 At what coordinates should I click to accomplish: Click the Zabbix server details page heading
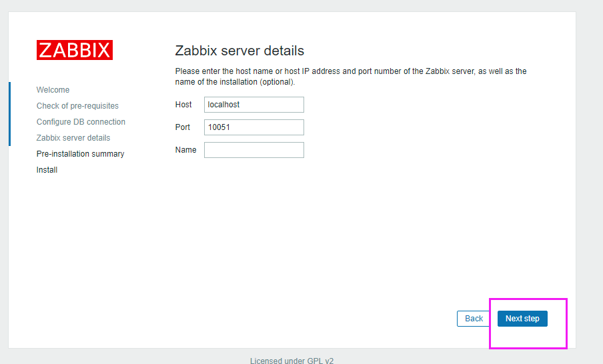(x=239, y=51)
